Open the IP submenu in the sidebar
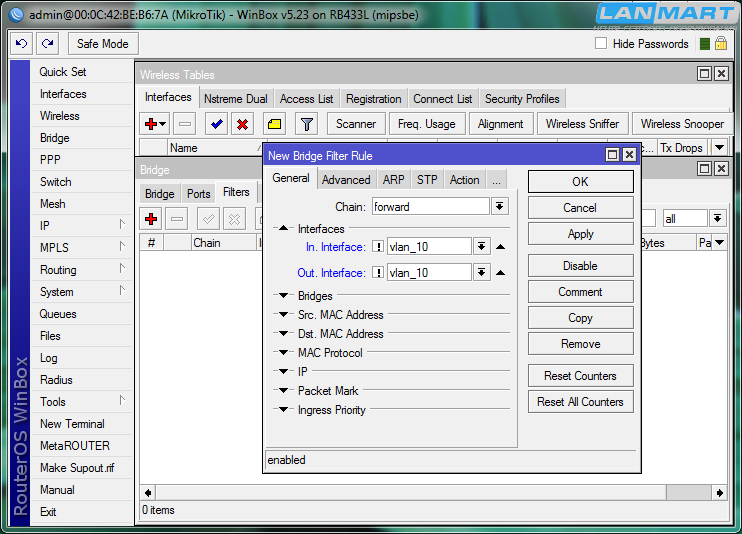742x534 pixels. [81, 225]
